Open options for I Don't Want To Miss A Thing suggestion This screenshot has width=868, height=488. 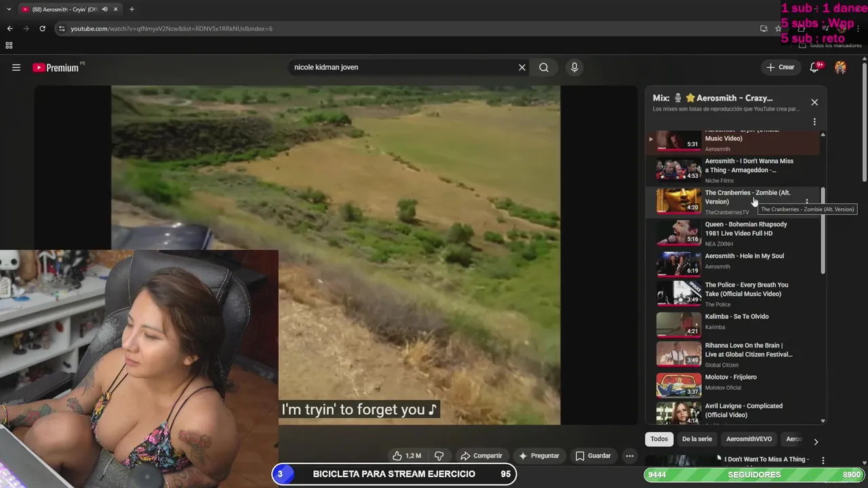823,460
